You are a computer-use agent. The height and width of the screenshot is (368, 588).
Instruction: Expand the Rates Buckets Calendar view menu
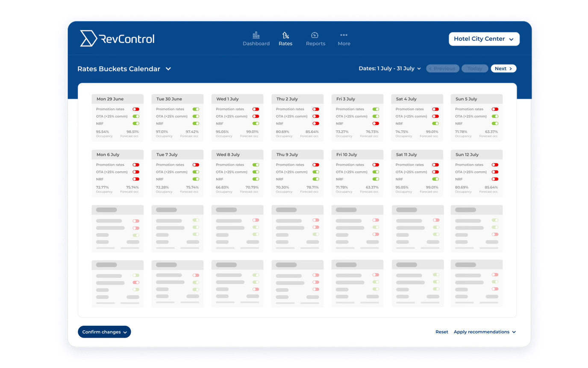click(x=124, y=69)
